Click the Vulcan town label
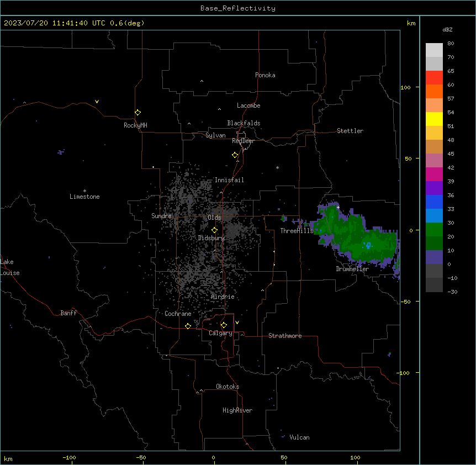This screenshot has height=465, width=476. [300, 437]
